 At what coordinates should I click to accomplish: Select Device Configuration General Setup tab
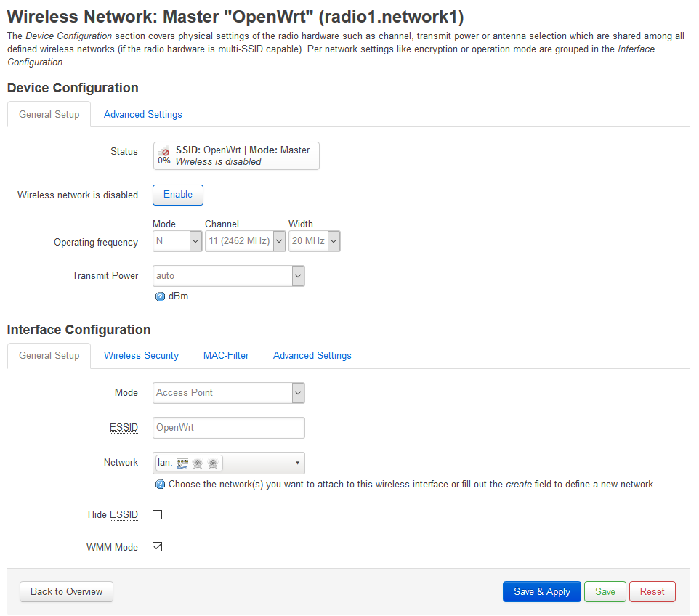[x=49, y=115]
